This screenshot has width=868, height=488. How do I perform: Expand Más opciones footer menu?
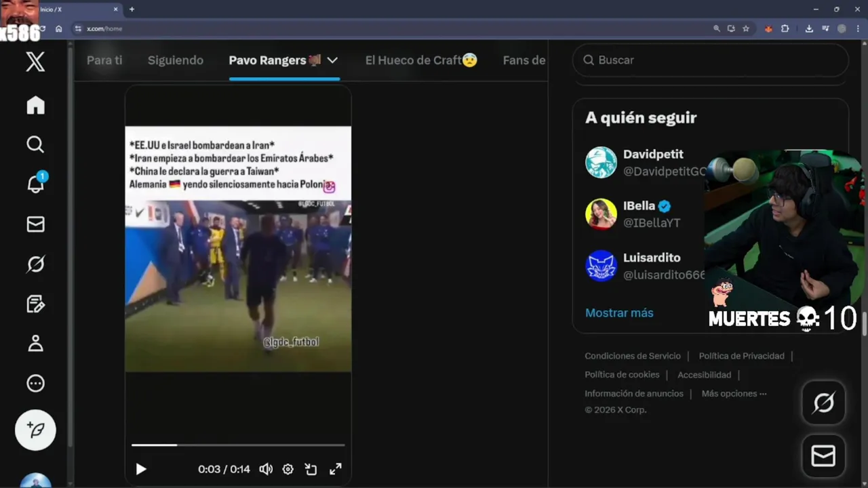pos(734,394)
